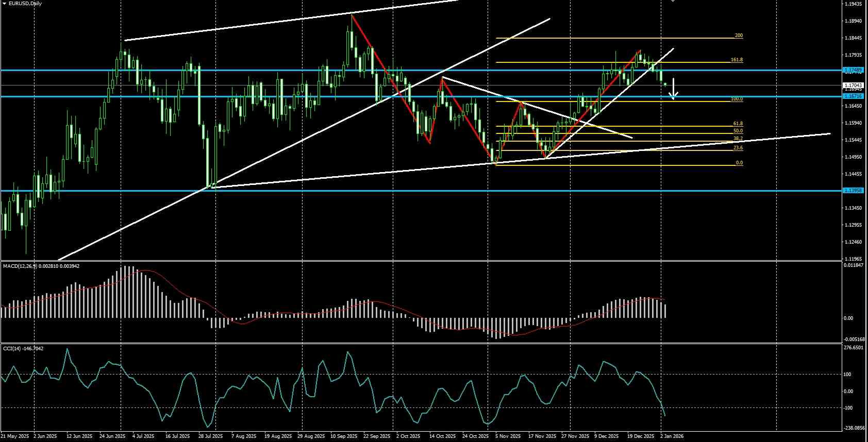Click the 9 Dec 2025 date label
The image size is (868, 442).
(607, 436)
